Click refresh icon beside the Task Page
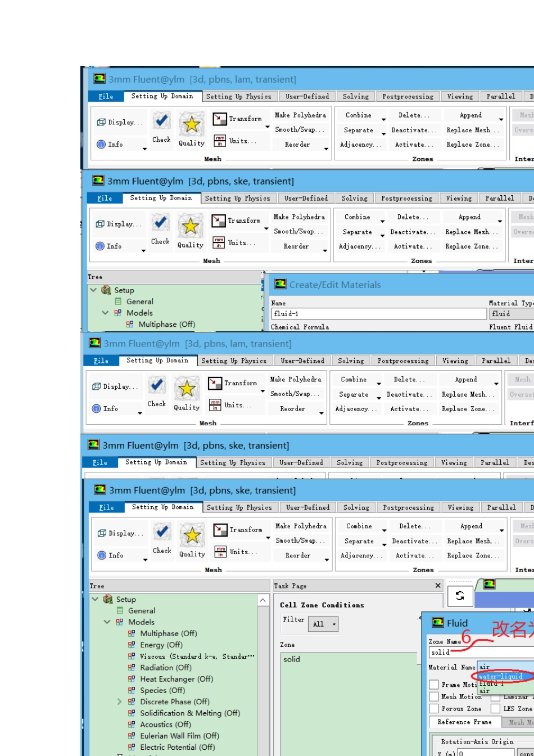The width and height of the screenshot is (534, 756). (460, 596)
